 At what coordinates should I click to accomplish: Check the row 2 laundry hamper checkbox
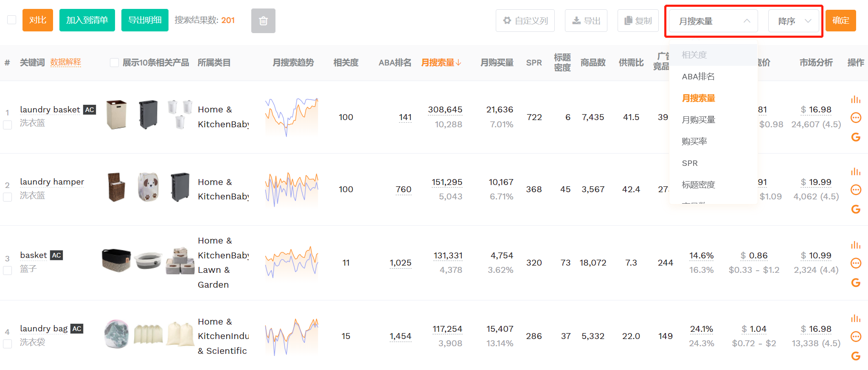point(8,197)
